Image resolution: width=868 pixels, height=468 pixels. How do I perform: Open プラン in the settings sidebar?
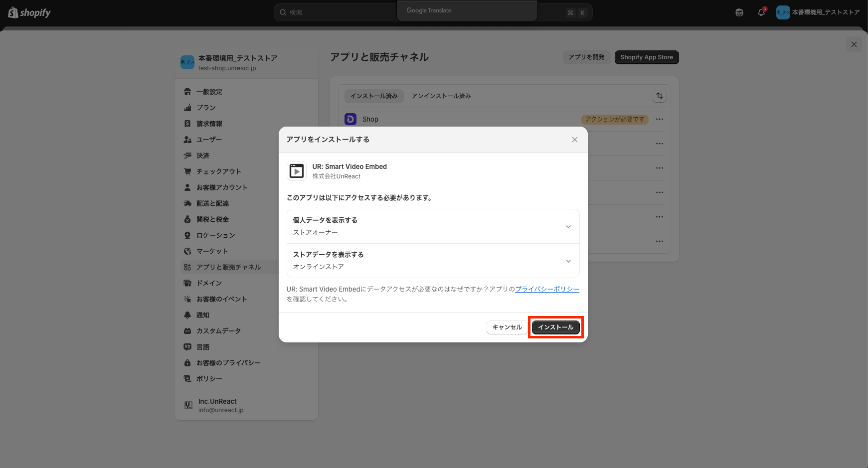(246, 108)
